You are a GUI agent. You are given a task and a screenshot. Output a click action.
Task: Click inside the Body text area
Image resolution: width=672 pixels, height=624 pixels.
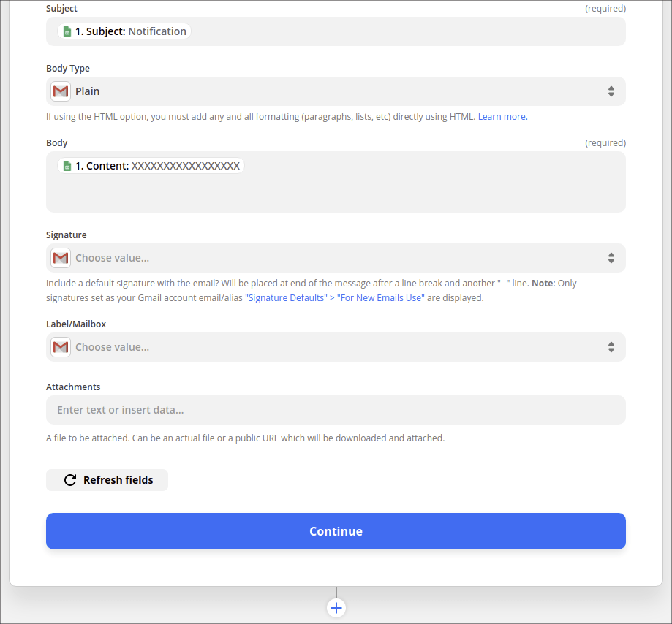[336, 194]
